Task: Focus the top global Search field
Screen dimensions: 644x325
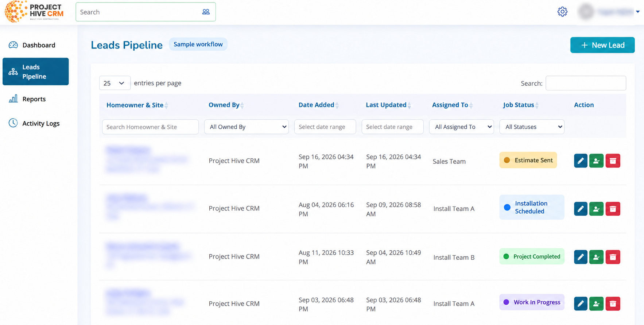Action: pos(146,12)
